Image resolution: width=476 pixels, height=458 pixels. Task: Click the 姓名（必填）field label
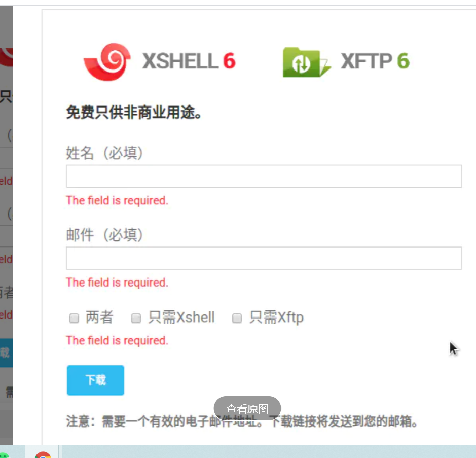coord(104,153)
